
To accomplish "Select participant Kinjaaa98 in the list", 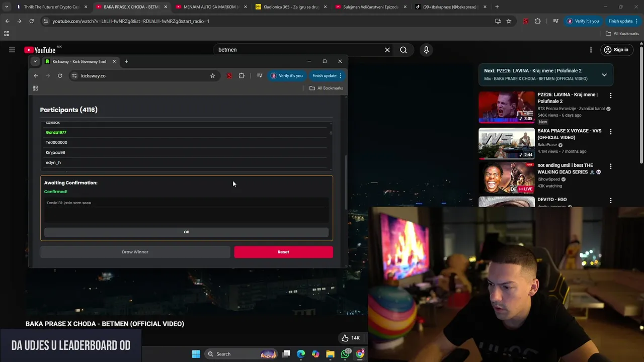I will pos(55,152).
